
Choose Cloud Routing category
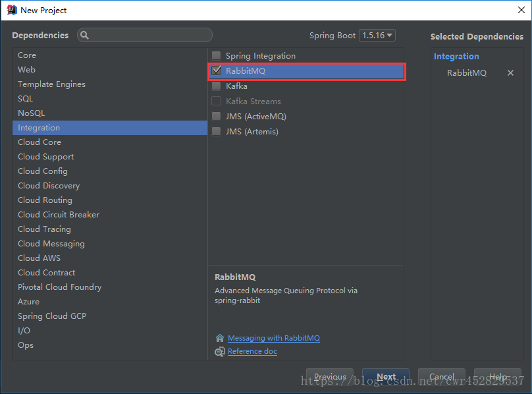click(x=109, y=200)
